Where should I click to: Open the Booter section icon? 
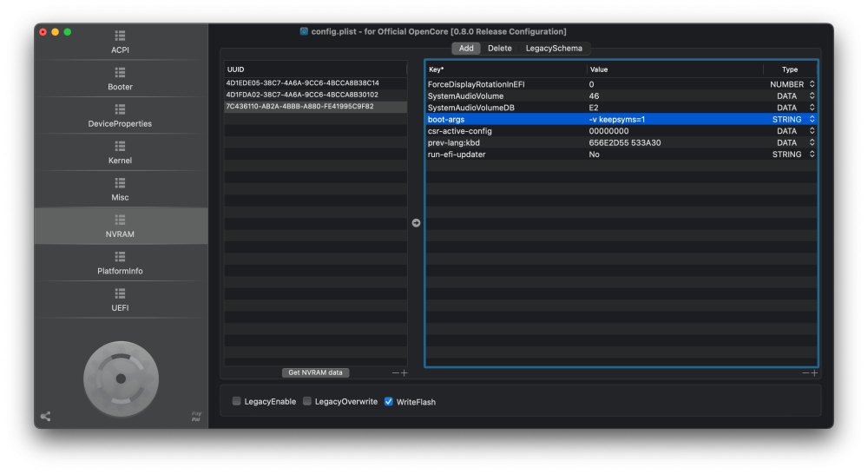[x=120, y=73]
